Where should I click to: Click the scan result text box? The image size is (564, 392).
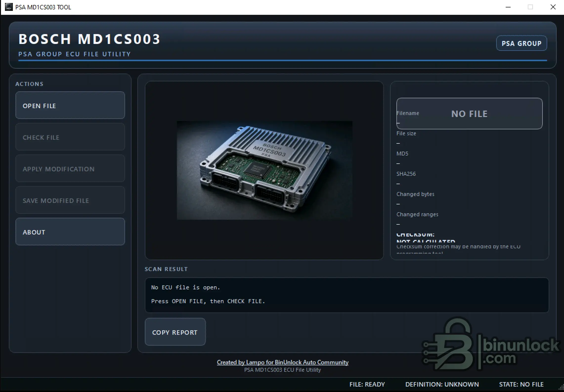347,295
